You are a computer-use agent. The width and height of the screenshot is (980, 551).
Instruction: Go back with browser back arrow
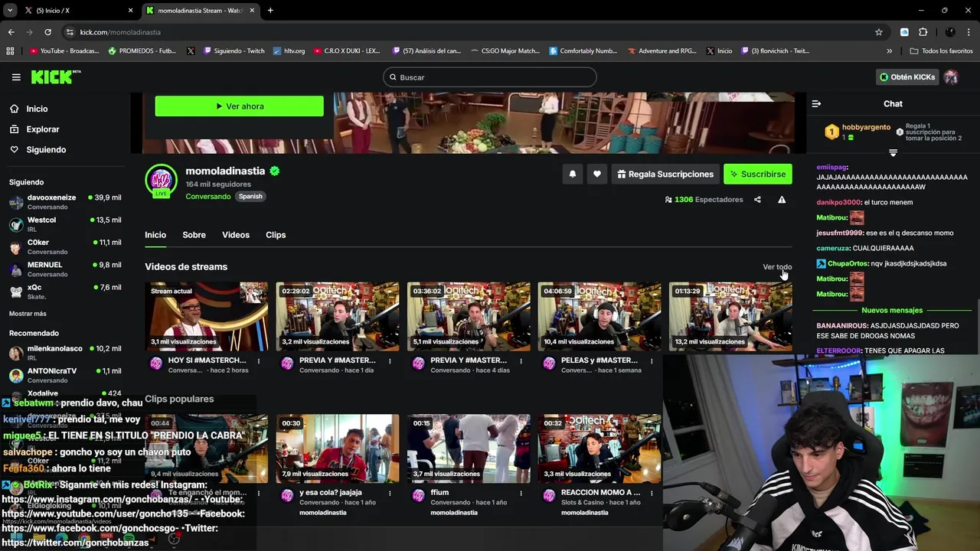click(x=11, y=32)
